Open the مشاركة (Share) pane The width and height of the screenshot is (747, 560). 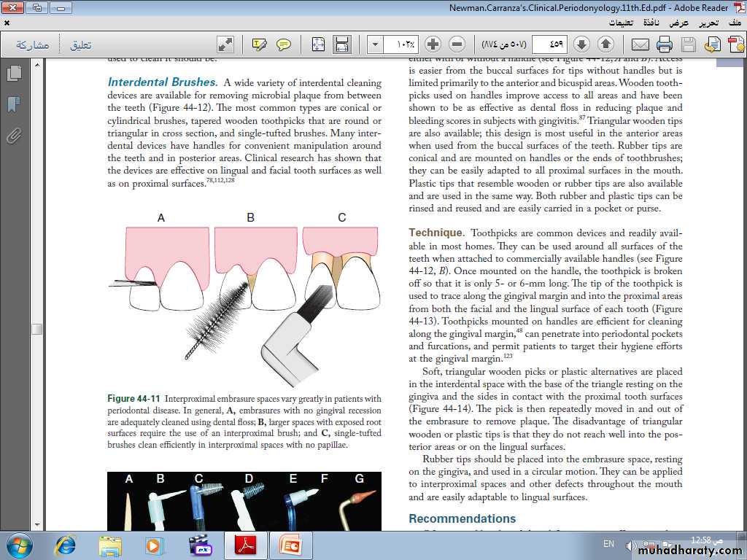(32, 44)
